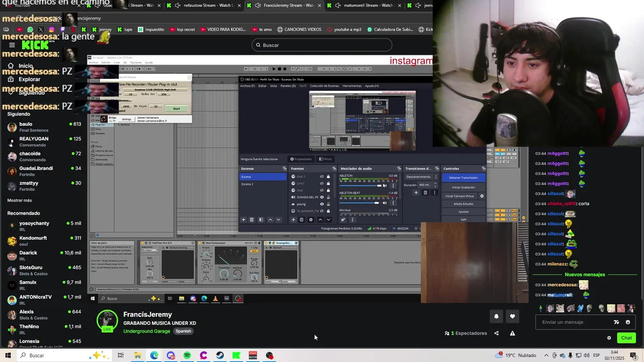644x362 pixels.
Task: Open the Escenas dock pop-out icon in OBS
Action: click(284, 168)
